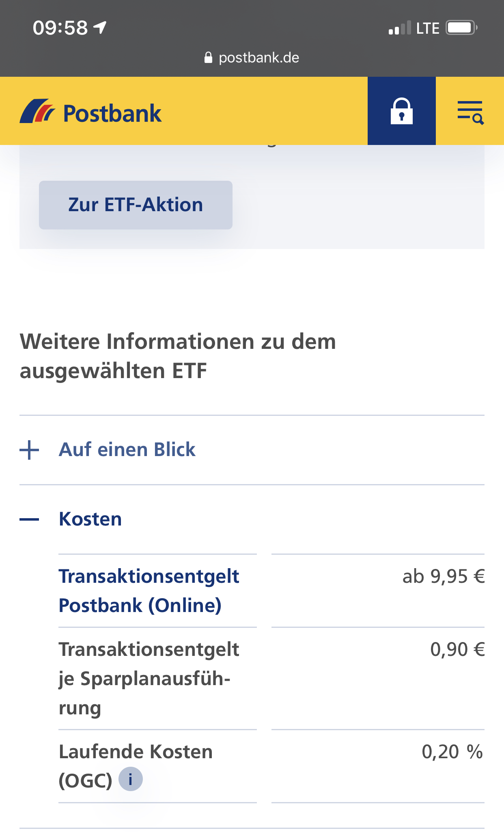Click the Zur ETF-Aktion button

coord(136,205)
